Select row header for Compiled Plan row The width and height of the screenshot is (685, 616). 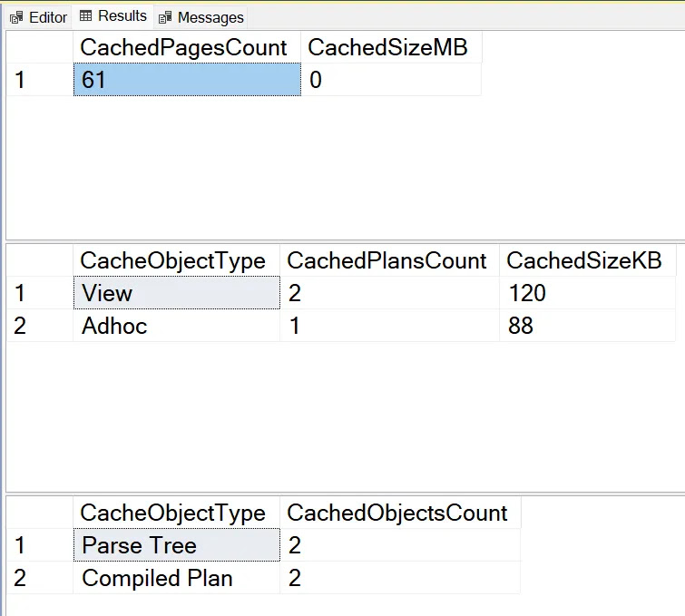pyautogui.click(x=40, y=578)
